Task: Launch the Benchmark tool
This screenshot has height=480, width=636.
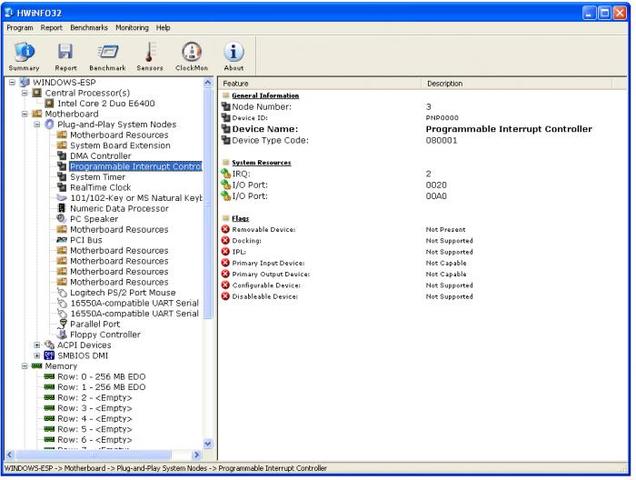Action: pos(107,56)
